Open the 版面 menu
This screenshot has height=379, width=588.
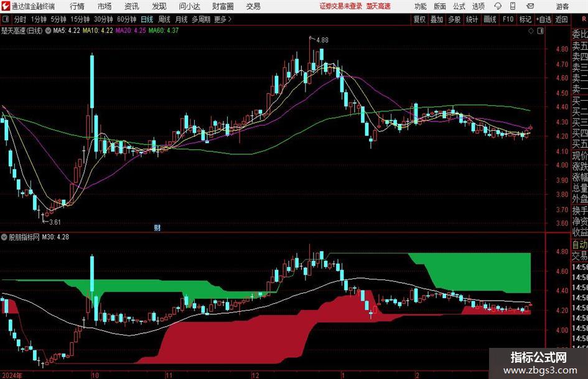pos(439,6)
